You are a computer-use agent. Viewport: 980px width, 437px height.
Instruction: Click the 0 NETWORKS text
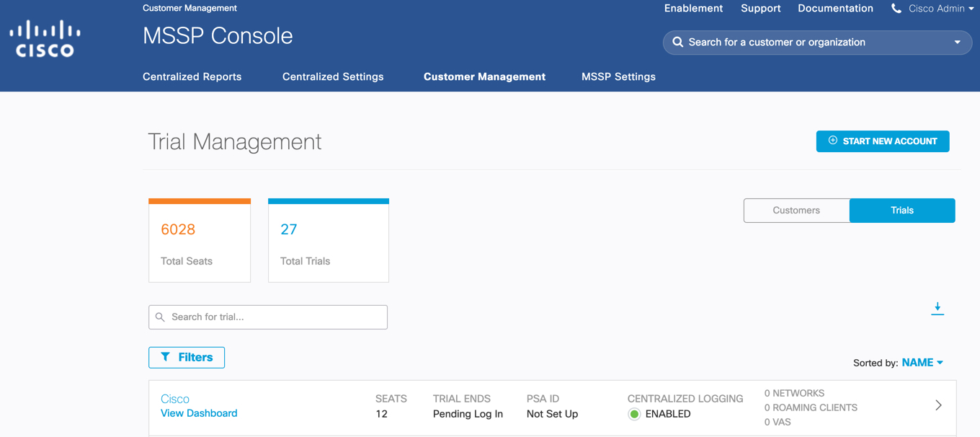click(x=794, y=393)
